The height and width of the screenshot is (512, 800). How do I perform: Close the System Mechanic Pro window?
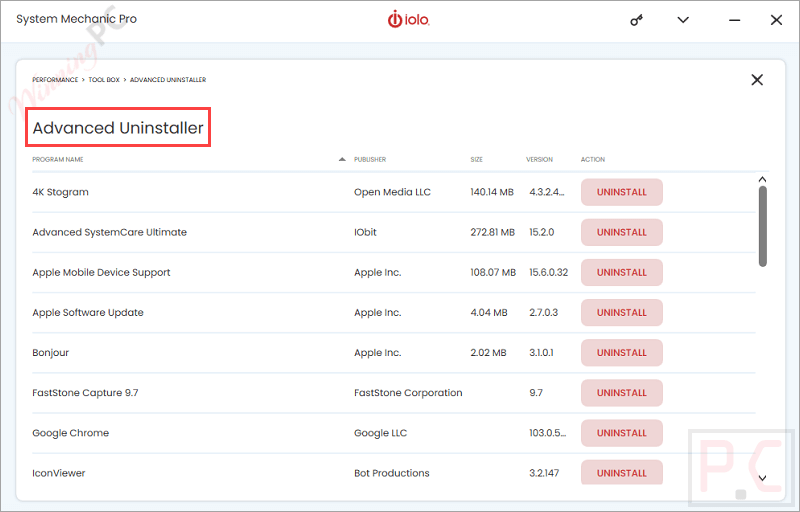click(776, 20)
